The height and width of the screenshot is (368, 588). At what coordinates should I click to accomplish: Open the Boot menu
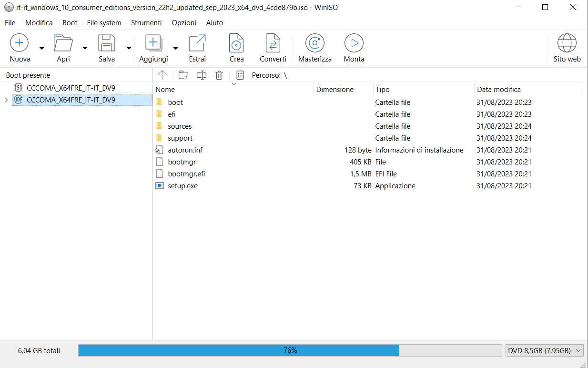click(x=70, y=22)
